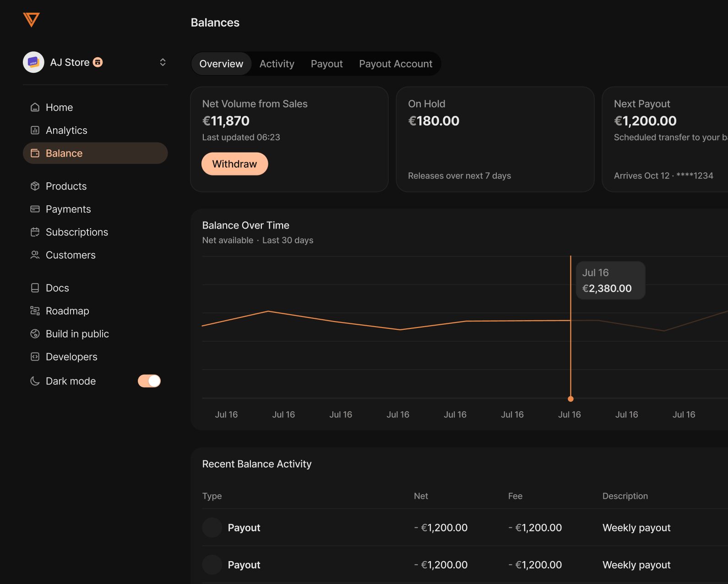Click the Developers code icon

coord(35,356)
